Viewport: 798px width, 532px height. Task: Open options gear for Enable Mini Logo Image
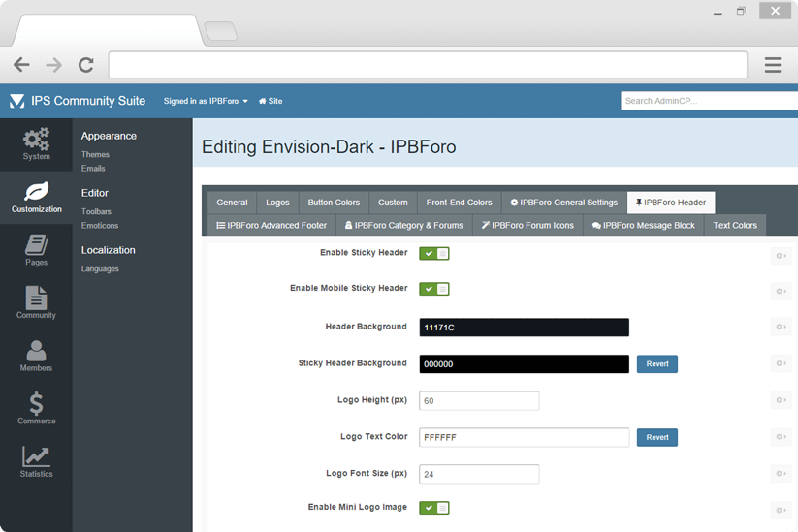pyautogui.click(x=781, y=510)
